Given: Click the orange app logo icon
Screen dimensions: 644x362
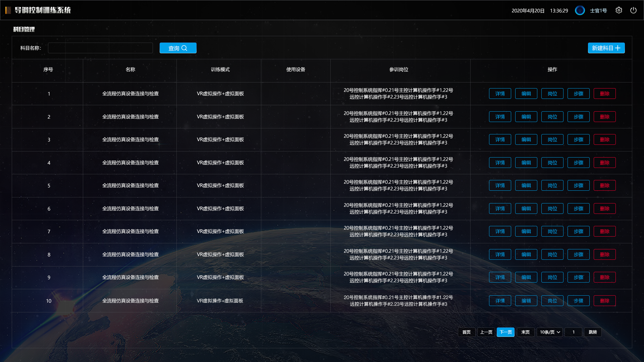Looking at the screenshot, I should pyautogui.click(x=8, y=10).
